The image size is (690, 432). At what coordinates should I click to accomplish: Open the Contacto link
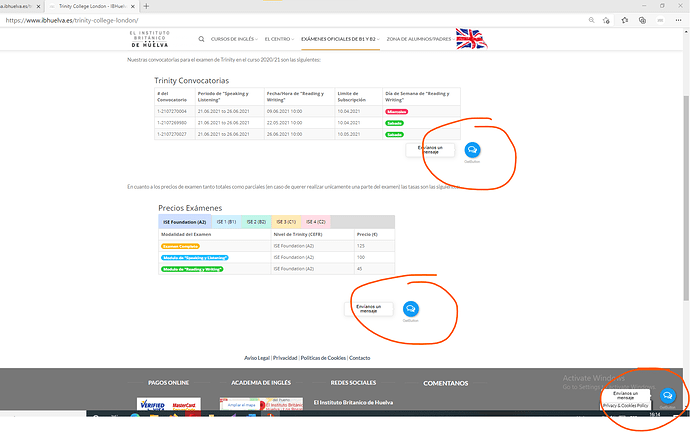coord(360,358)
